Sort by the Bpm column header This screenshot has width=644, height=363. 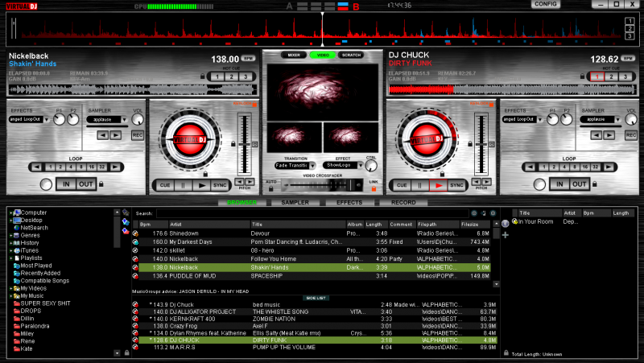[x=154, y=225]
